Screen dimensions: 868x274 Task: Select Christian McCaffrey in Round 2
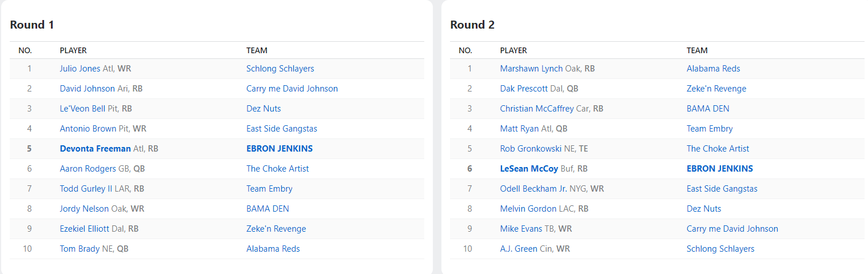click(537, 109)
